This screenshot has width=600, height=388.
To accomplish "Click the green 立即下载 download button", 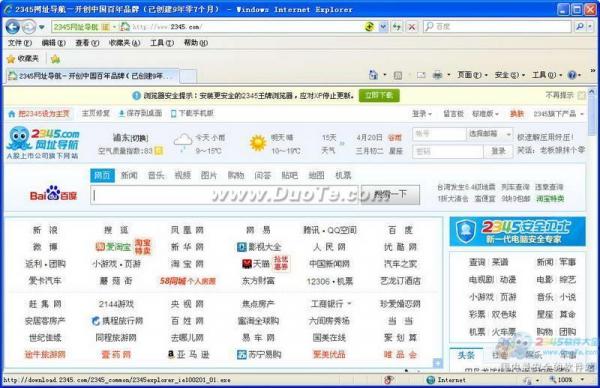I will (379, 95).
